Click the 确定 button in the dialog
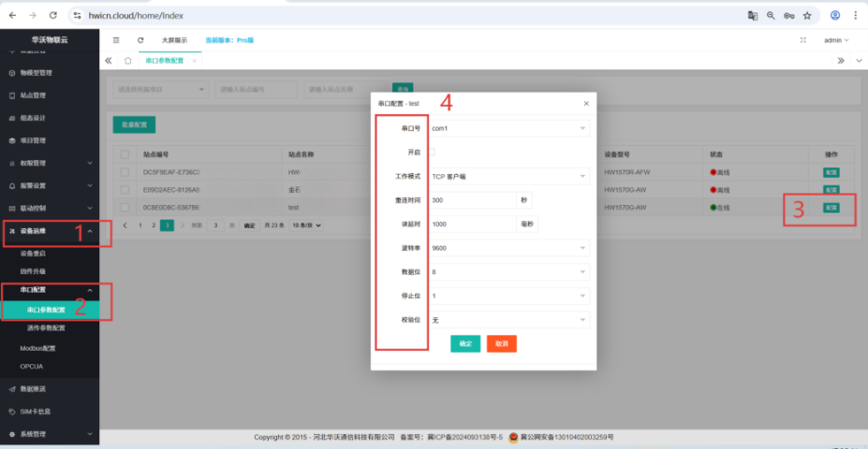This screenshot has height=449, width=868. point(465,344)
